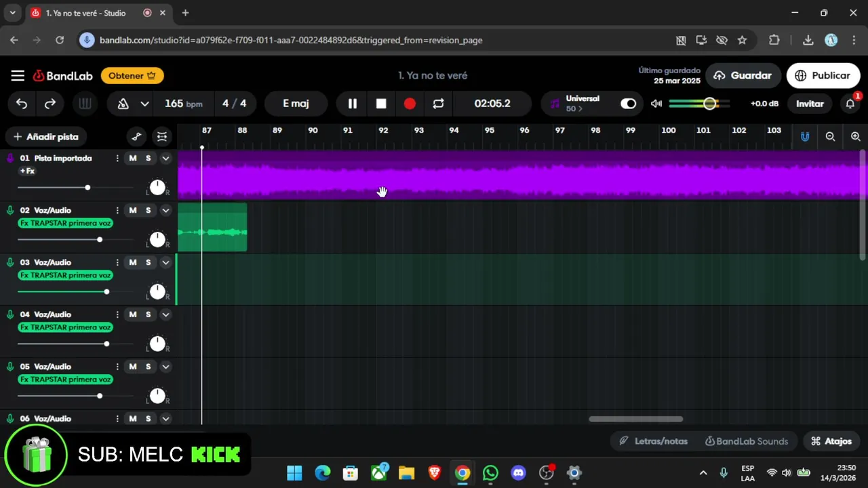The height and width of the screenshot is (488, 868).
Task: Select the green audio clip on track 02
Action: pyautogui.click(x=212, y=227)
